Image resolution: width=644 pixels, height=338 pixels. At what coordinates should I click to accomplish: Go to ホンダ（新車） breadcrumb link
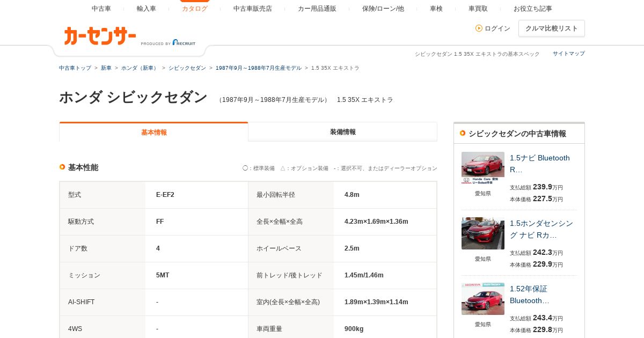pos(140,68)
